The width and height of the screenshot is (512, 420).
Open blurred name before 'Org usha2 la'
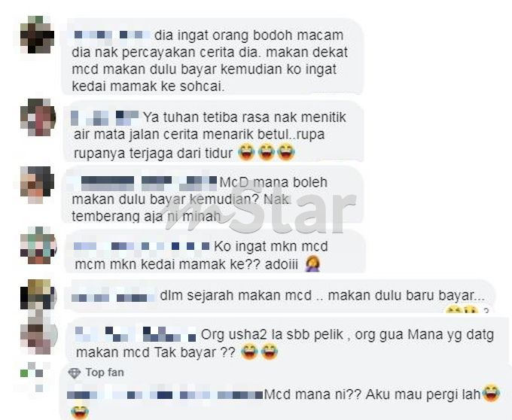pos(136,333)
